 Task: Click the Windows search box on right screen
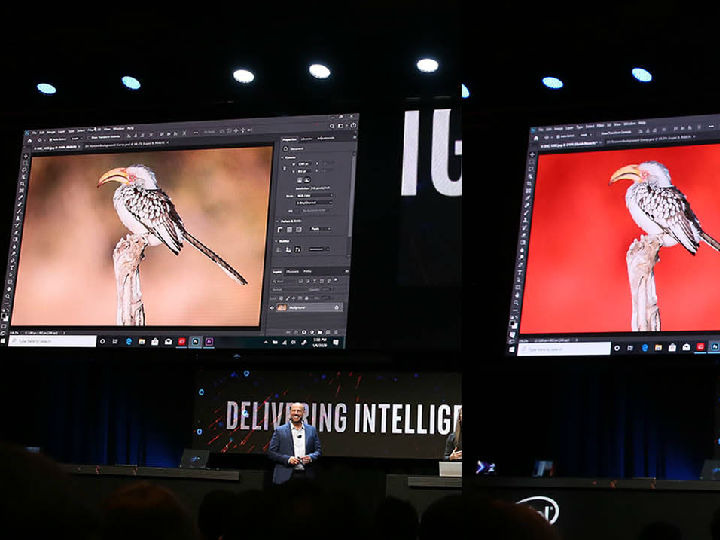pyautogui.click(x=564, y=349)
